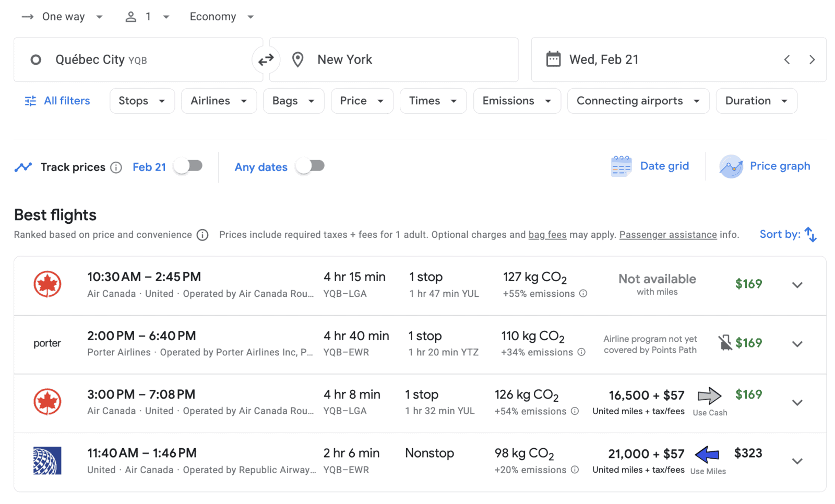Edit the New York destination field
The image size is (835, 504).
pyautogui.click(x=394, y=59)
